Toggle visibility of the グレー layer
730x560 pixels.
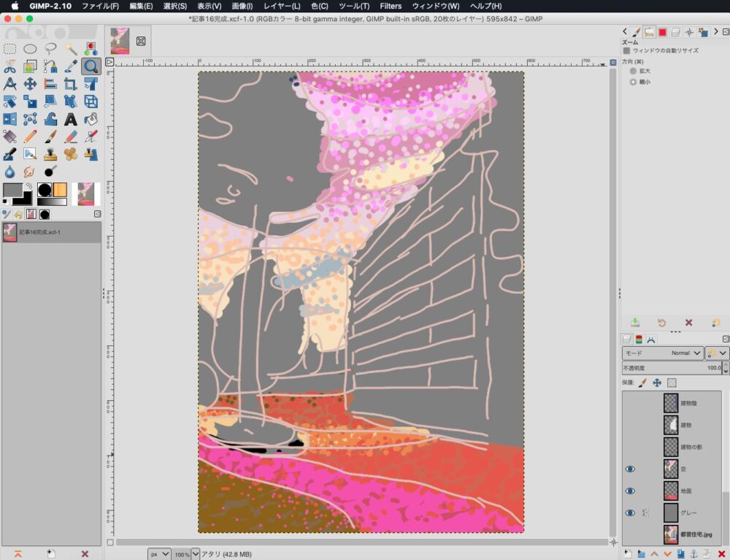(630, 513)
